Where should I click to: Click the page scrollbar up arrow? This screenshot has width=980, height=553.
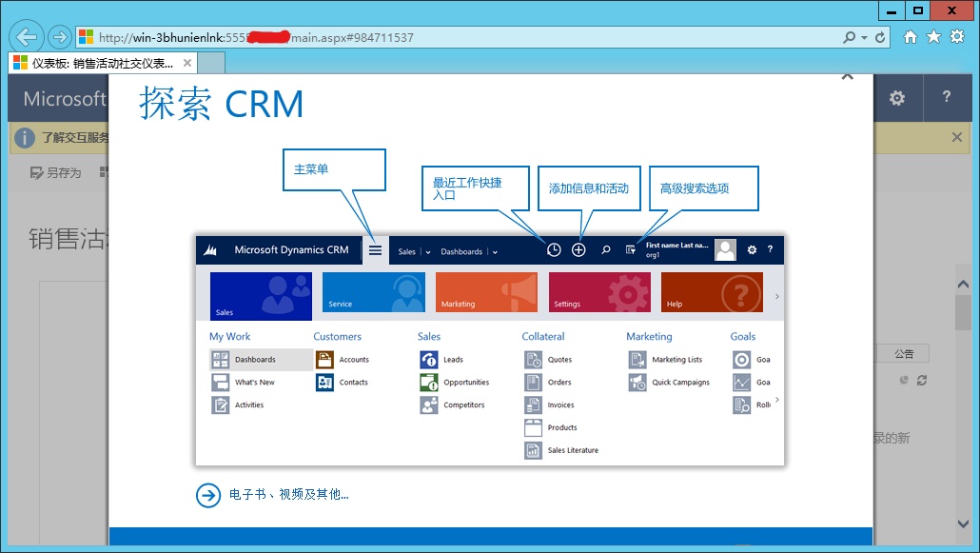click(963, 284)
